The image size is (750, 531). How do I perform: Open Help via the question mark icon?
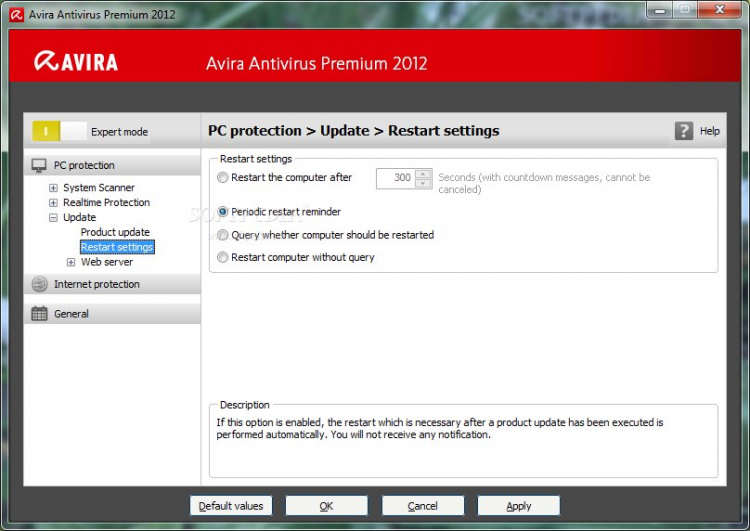pyautogui.click(x=684, y=131)
